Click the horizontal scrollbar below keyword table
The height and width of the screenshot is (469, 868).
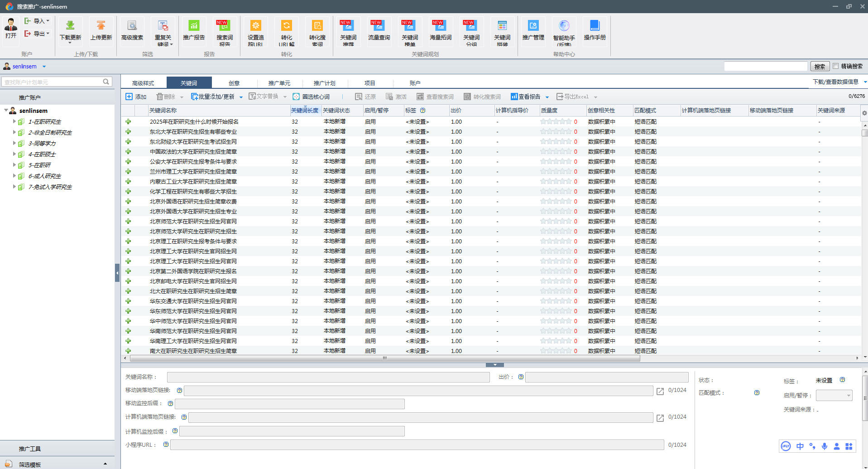[385, 358]
